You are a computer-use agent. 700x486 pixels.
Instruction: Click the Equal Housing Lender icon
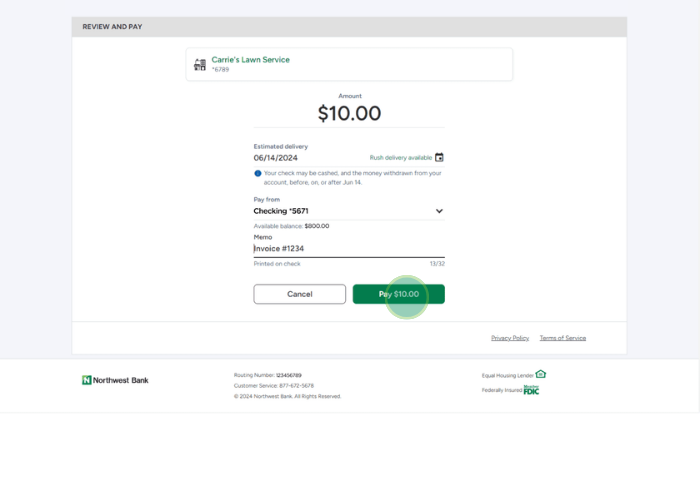tap(541, 374)
